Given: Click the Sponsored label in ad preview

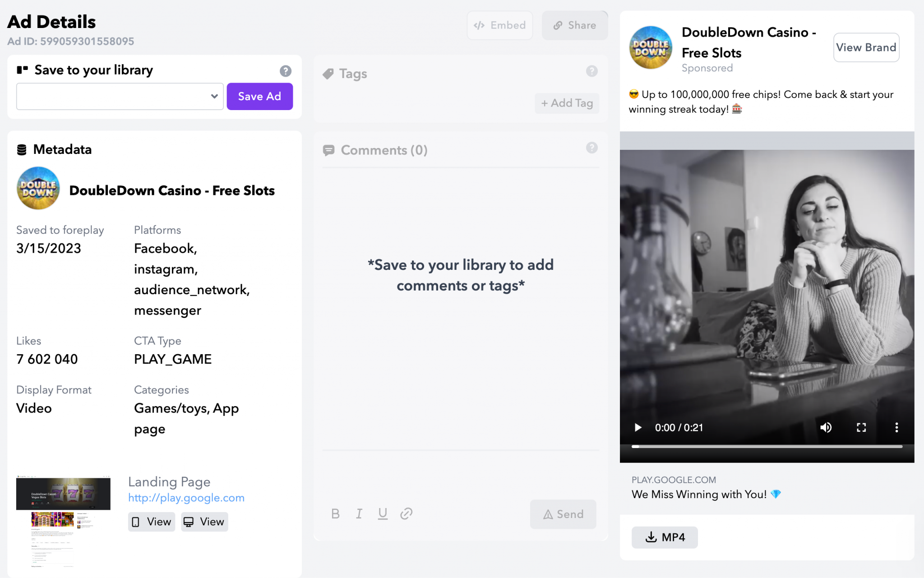Looking at the screenshot, I should pos(707,68).
